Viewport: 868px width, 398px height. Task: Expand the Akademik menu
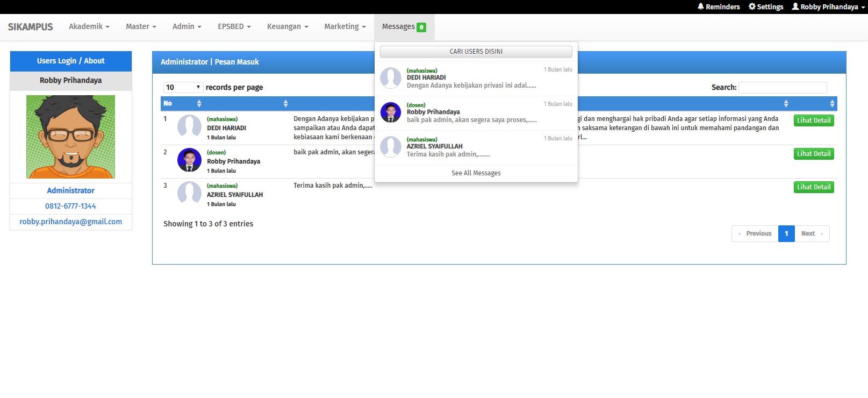89,26
